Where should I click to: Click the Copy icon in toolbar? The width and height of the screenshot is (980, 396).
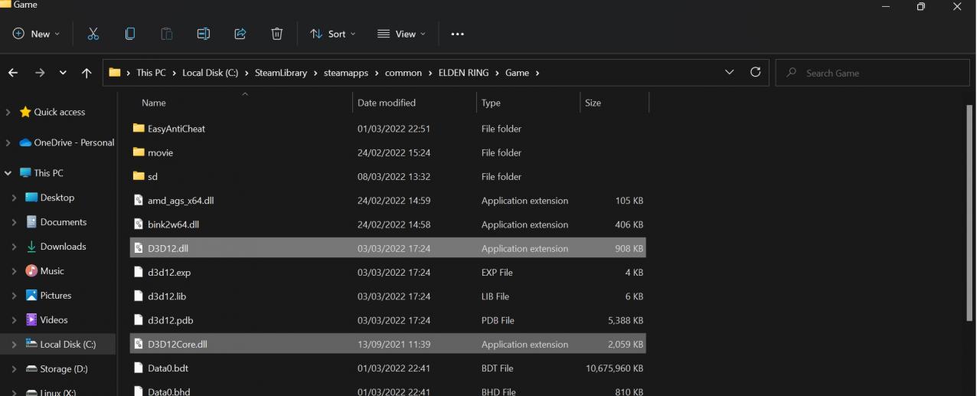pos(130,34)
